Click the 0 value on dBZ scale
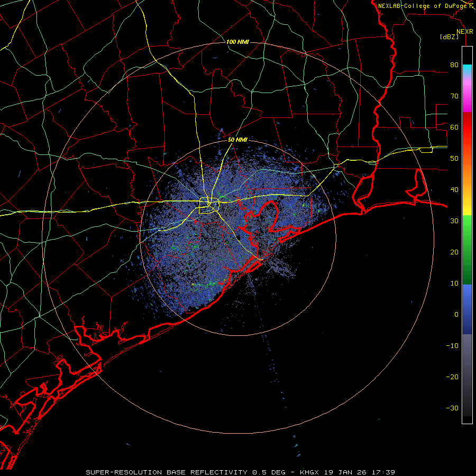Image resolution: width=476 pixels, height=476 pixels. [456, 315]
